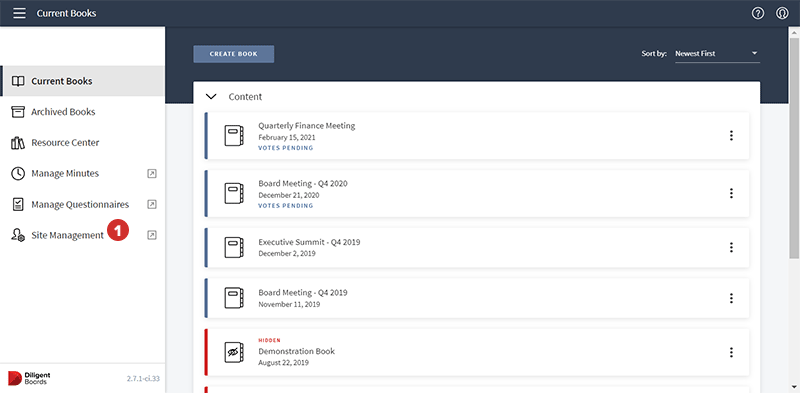The height and width of the screenshot is (393, 800).
Task: Open external link icon beside Site Management
Action: point(152,235)
